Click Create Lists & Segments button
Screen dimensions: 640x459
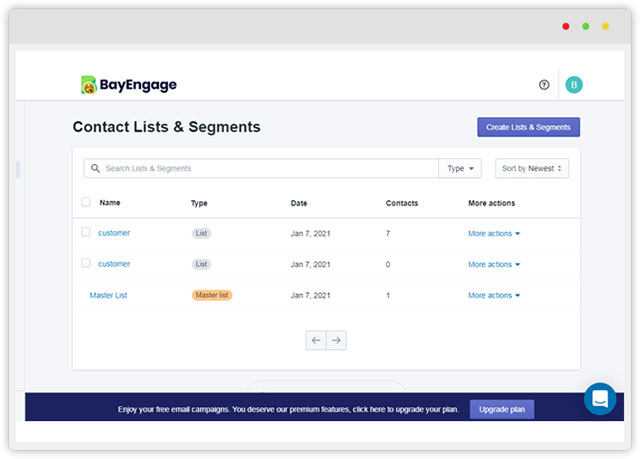tap(528, 127)
